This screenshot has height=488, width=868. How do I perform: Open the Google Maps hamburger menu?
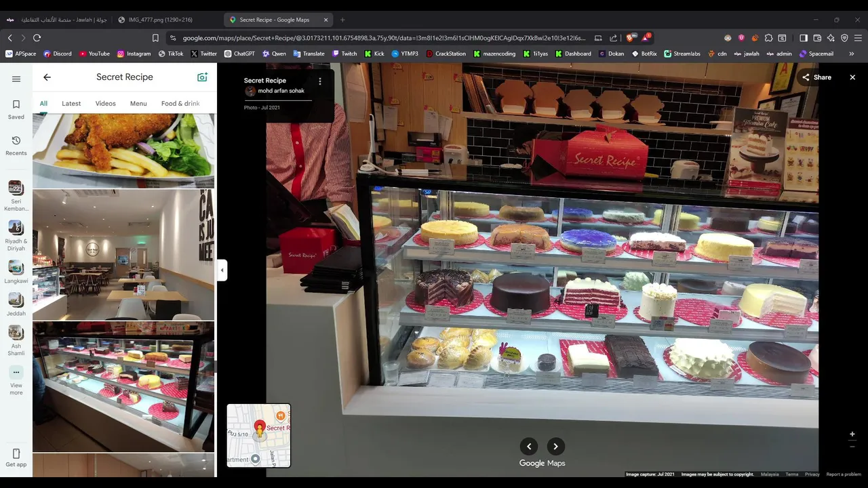point(16,79)
